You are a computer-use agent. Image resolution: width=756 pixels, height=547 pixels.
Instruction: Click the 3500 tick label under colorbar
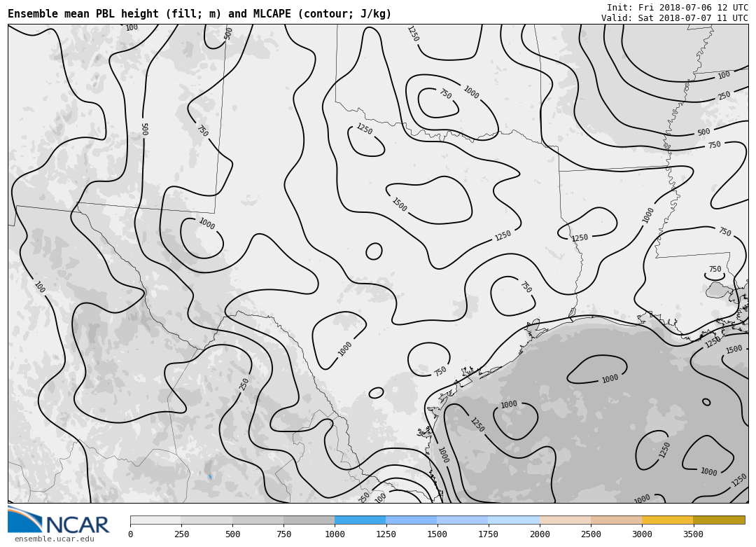point(693,535)
